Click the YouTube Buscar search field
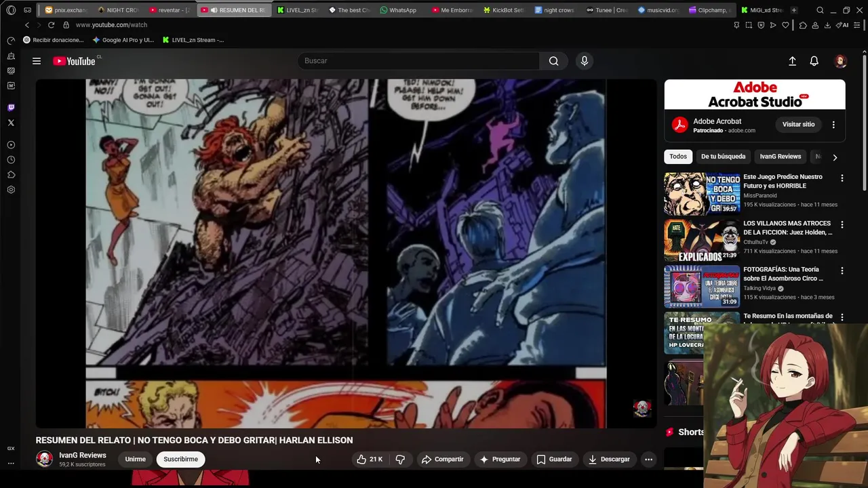The image size is (868, 488). click(x=418, y=61)
